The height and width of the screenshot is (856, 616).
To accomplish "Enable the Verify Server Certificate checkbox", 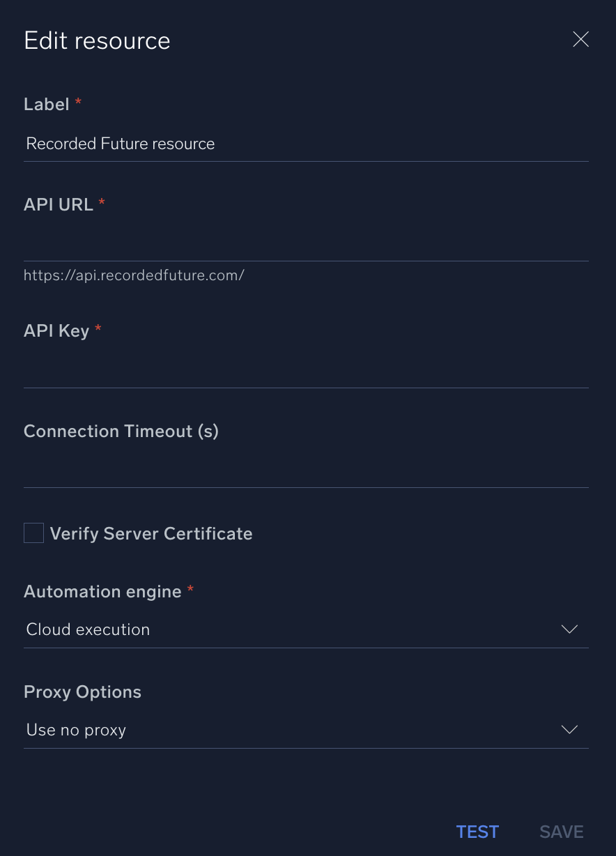I will pos(34,533).
